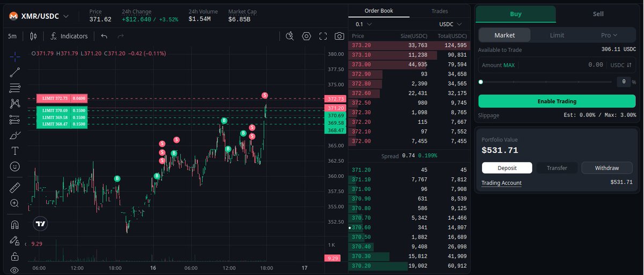
Task: Select the Text annotation tool
Action: coord(15,151)
